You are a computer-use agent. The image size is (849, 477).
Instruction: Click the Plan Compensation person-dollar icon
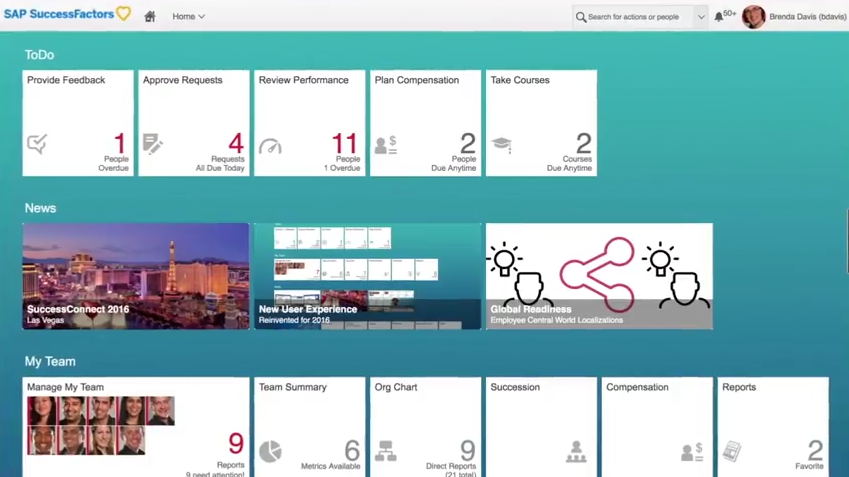click(386, 145)
